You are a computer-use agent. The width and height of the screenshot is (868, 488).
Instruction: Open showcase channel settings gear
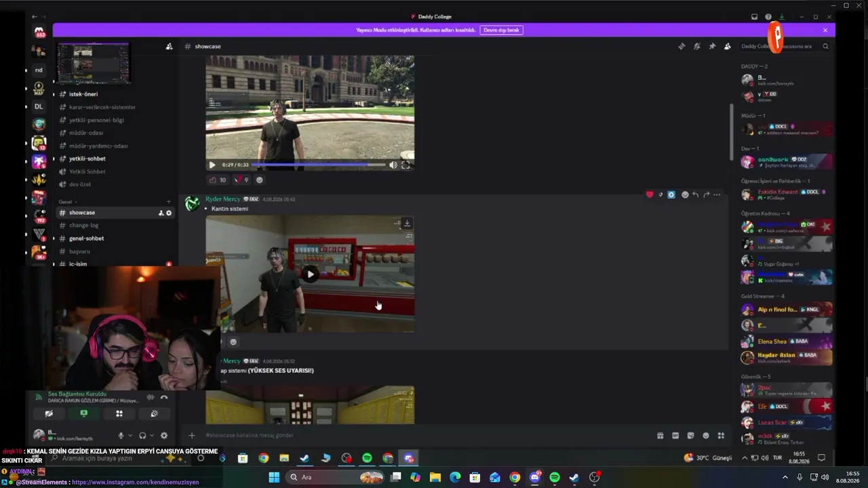click(169, 213)
